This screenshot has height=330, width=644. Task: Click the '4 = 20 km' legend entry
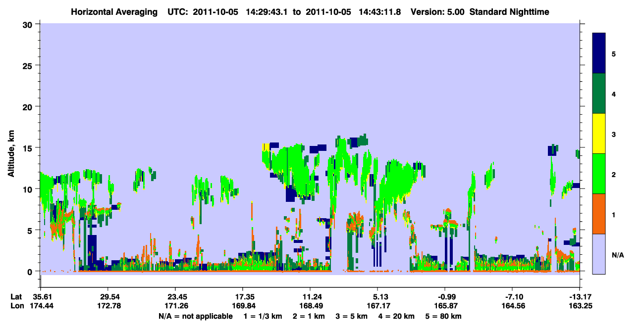pos(397,316)
